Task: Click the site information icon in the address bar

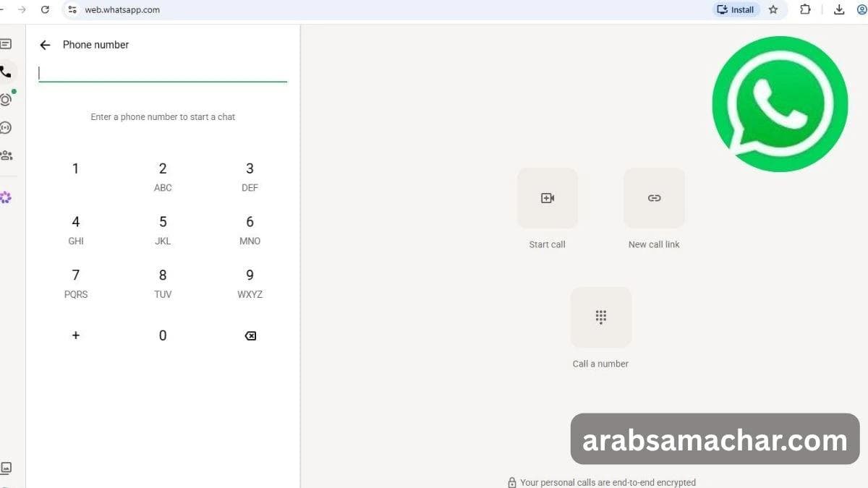Action: (72, 9)
